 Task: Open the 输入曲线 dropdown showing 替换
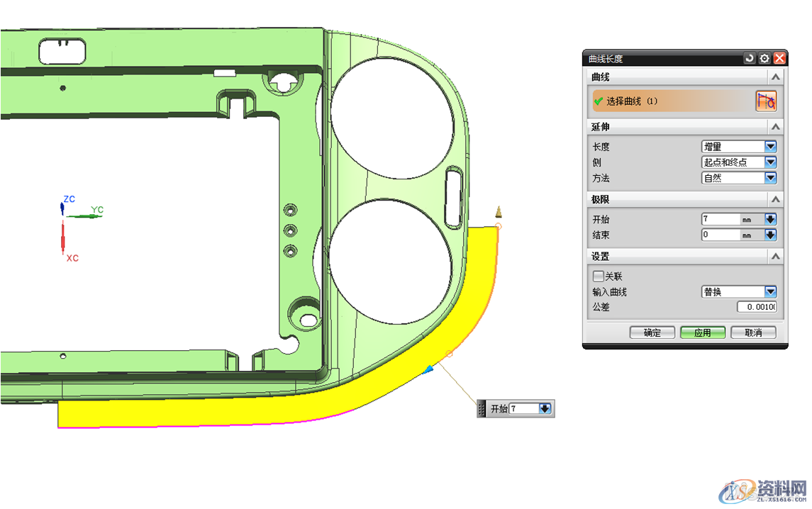click(x=739, y=292)
